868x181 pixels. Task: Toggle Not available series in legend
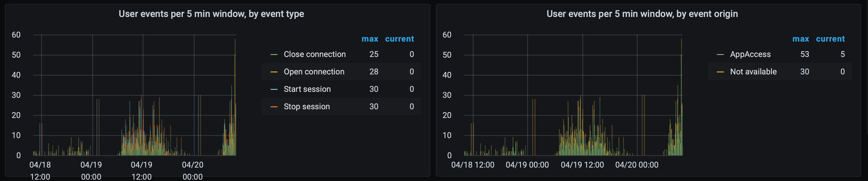tap(754, 72)
